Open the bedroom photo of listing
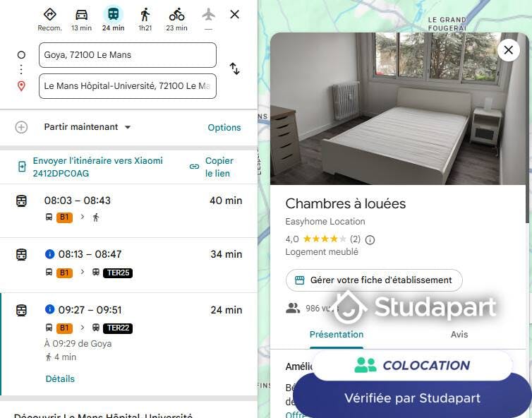 [398, 109]
